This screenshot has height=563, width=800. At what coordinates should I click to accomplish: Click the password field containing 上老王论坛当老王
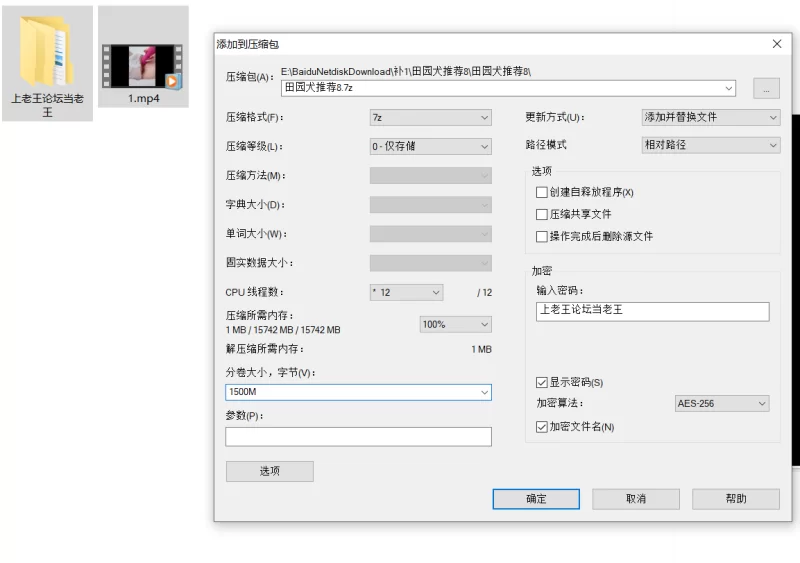click(653, 311)
